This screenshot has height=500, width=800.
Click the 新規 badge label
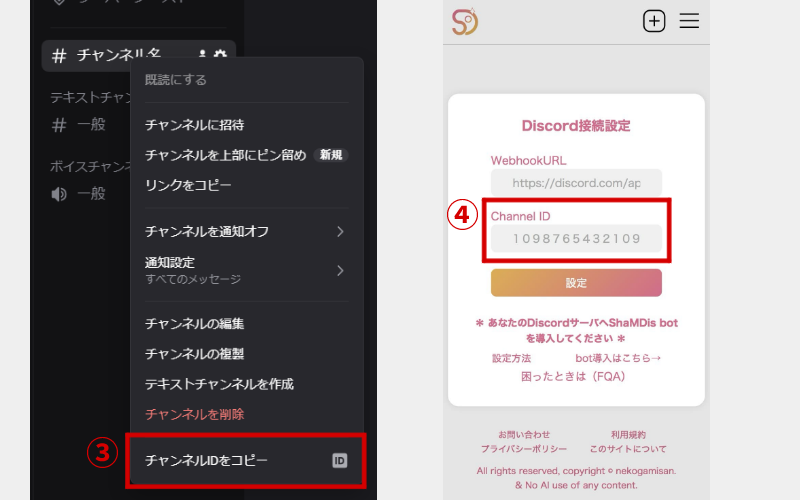pyautogui.click(x=331, y=155)
